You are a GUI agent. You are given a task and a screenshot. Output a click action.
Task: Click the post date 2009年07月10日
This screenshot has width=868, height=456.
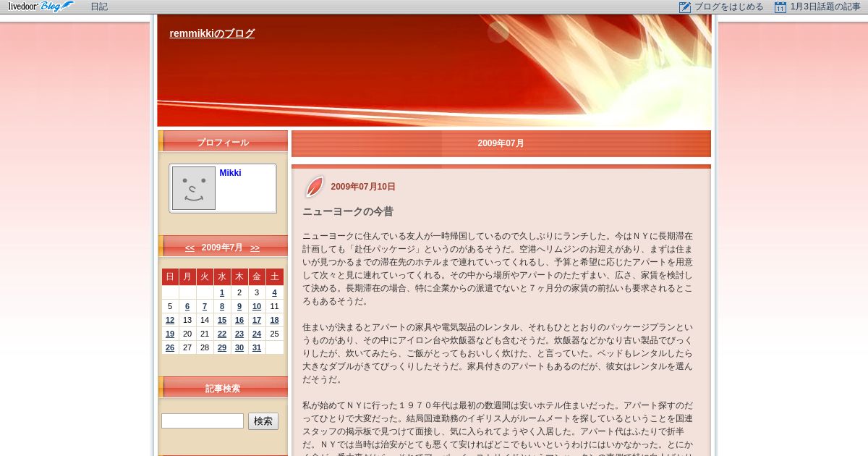(363, 187)
